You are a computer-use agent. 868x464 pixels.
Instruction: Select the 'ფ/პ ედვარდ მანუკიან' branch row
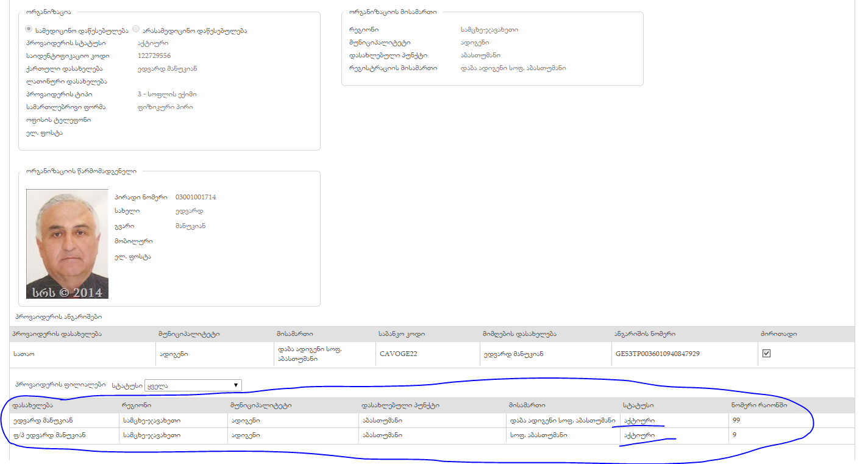tap(49, 435)
